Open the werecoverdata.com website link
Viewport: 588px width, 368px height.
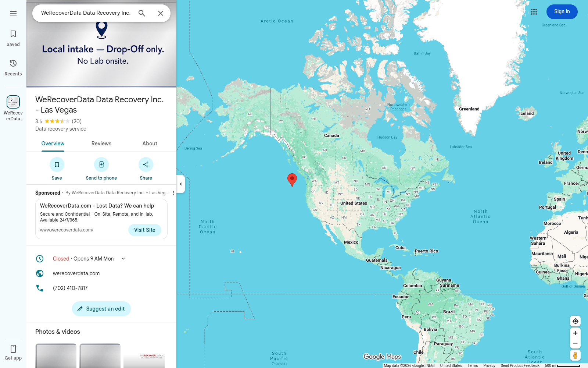pos(76,273)
